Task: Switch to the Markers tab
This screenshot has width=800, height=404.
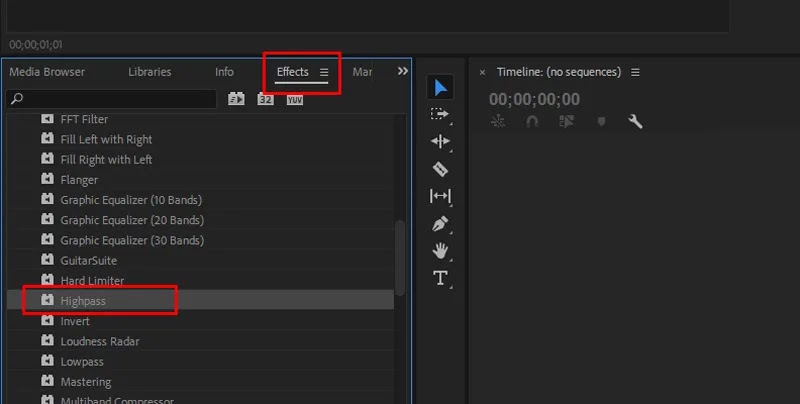Action: pos(362,72)
